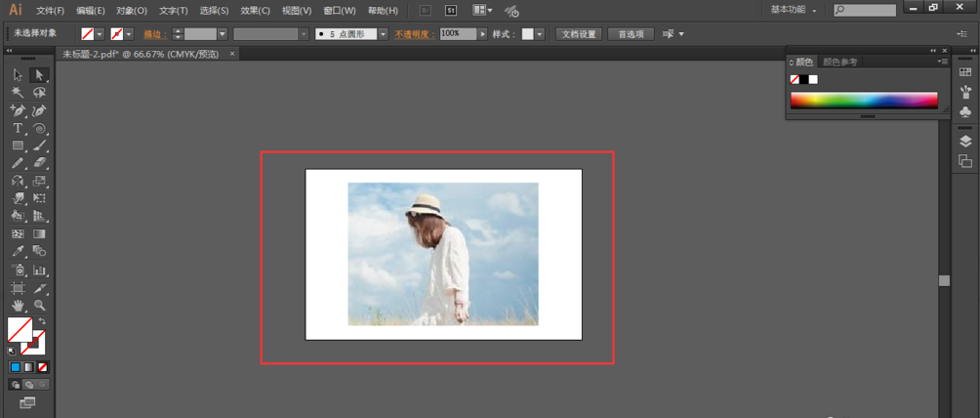
Task: Set color mode to None in toolbox
Action: pyautogui.click(x=43, y=367)
